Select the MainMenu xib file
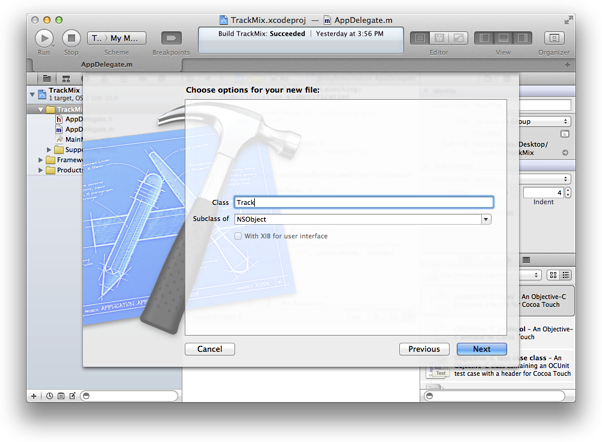The image size is (602, 442). click(69, 139)
